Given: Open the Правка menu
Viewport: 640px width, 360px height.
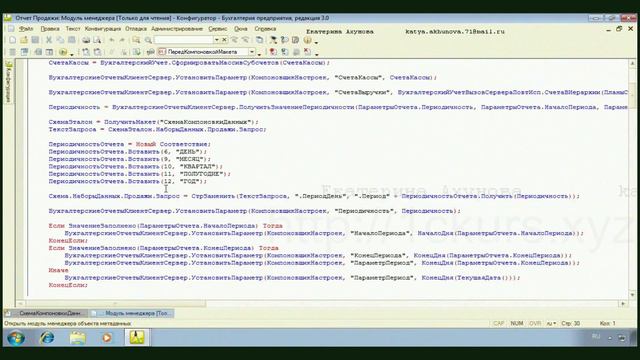Looking at the screenshot, I should (x=50, y=29).
